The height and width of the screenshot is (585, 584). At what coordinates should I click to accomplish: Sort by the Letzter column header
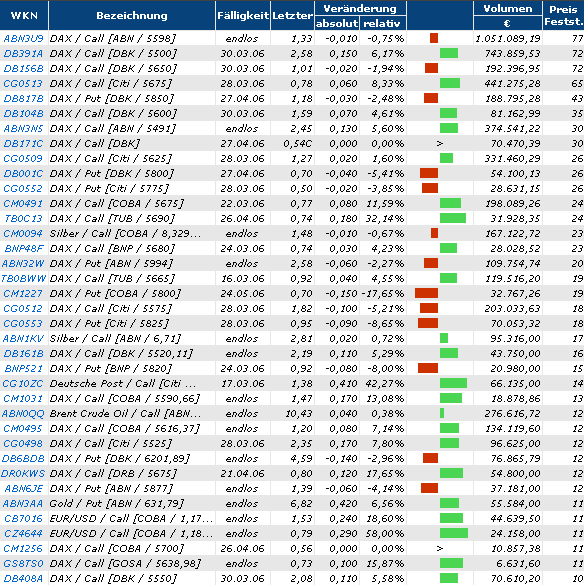click(293, 15)
